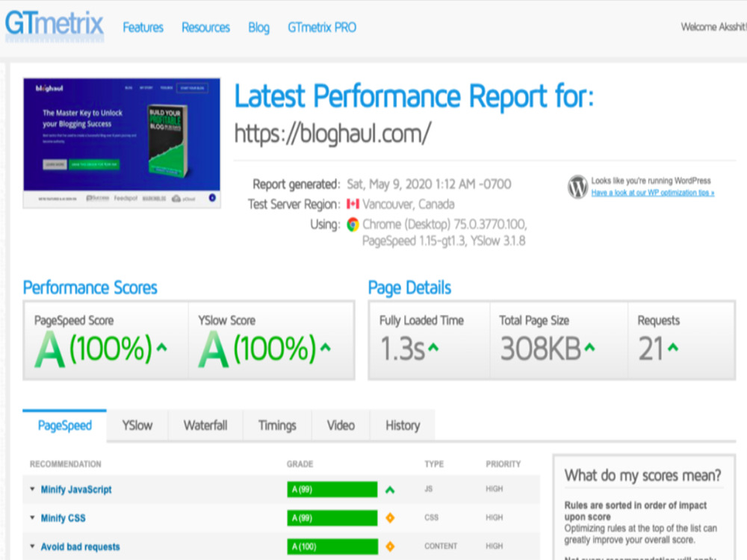Click the WordPress logo icon
747x560 pixels.
tap(577, 187)
